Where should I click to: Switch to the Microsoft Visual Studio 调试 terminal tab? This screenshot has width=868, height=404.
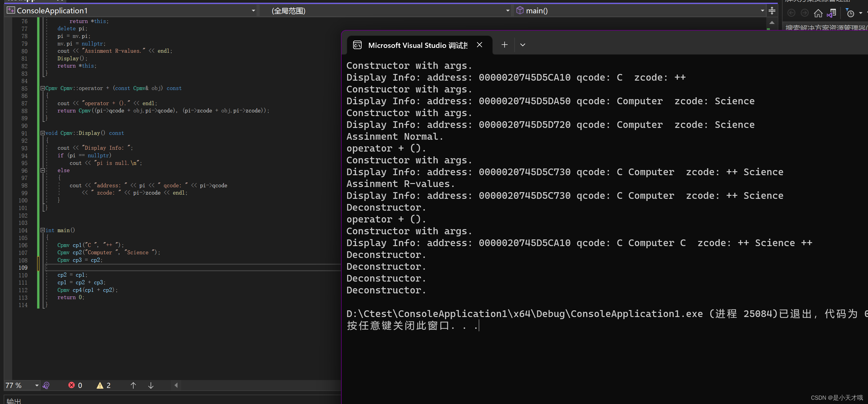(x=418, y=45)
